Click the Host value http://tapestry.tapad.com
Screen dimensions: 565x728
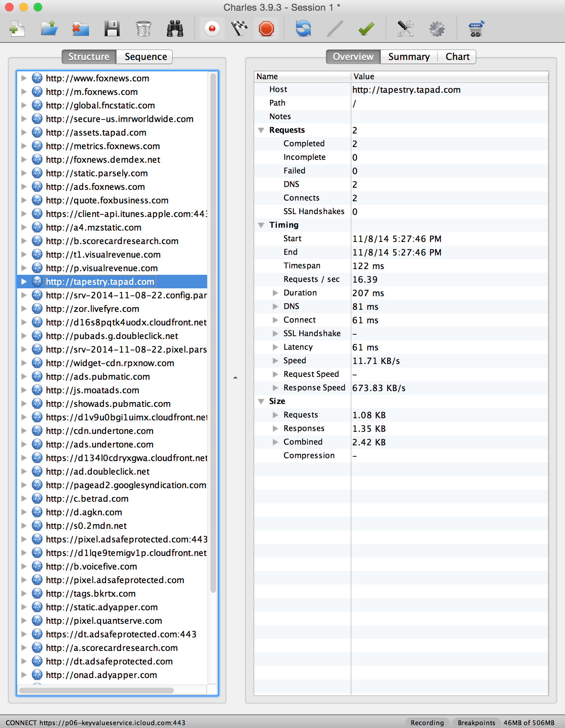point(406,90)
